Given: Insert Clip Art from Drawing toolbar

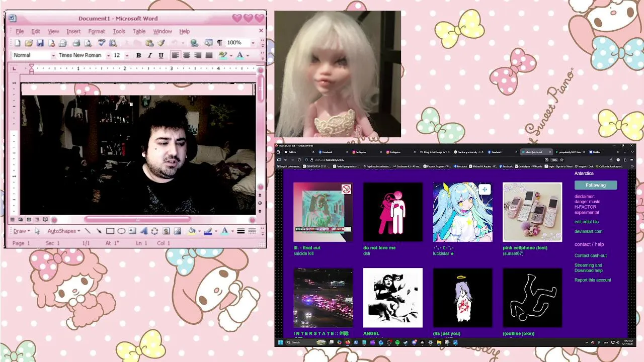Looking at the screenshot, I should (x=166, y=231).
